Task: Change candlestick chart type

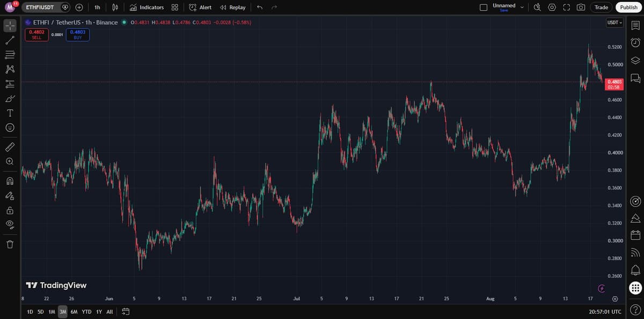Action: click(115, 8)
